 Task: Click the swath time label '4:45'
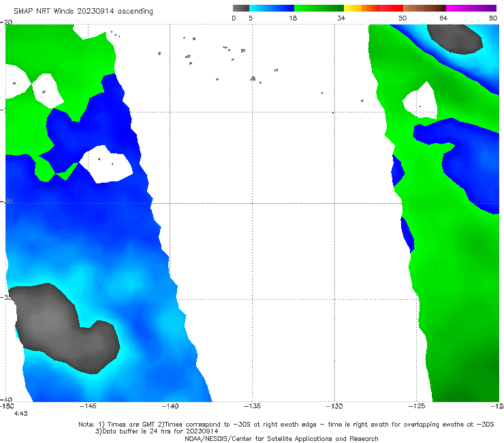[x=20, y=414]
